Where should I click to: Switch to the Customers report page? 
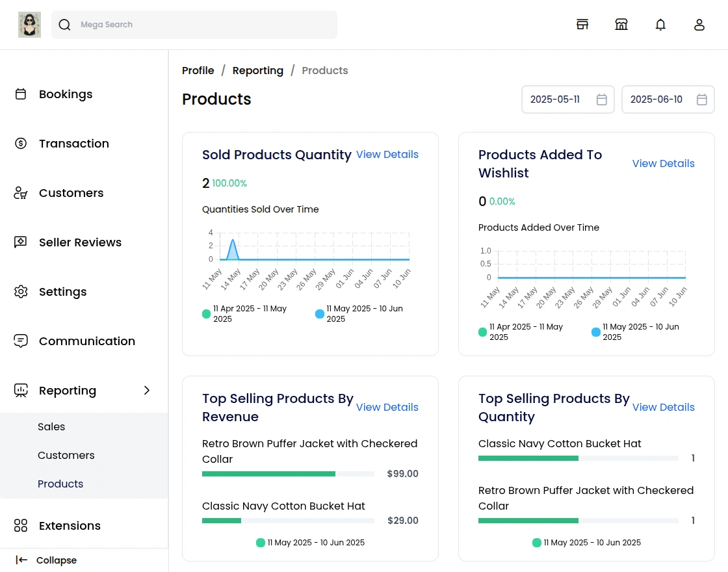point(66,455)
